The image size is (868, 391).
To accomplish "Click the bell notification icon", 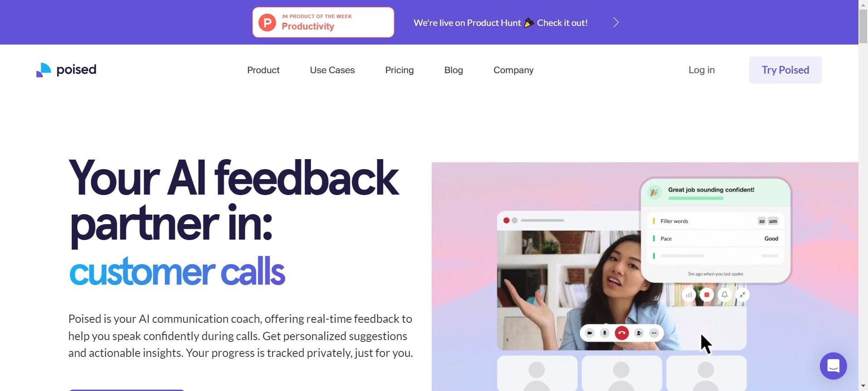I will tap(725, 295).
